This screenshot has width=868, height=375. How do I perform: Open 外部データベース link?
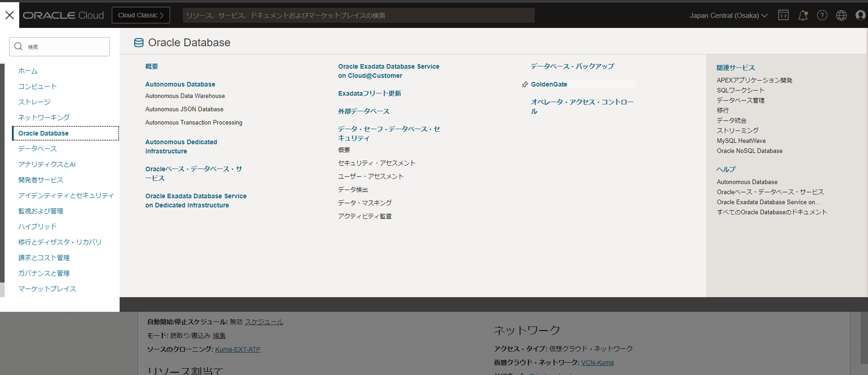pyautogui.click(x=363, y=111)
